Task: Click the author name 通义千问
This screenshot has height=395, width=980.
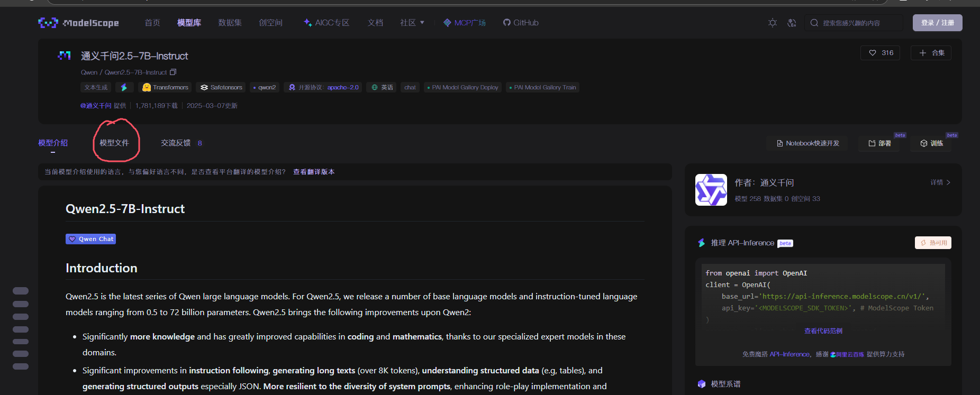Action: pyautogui.click(x=777, y=183)
